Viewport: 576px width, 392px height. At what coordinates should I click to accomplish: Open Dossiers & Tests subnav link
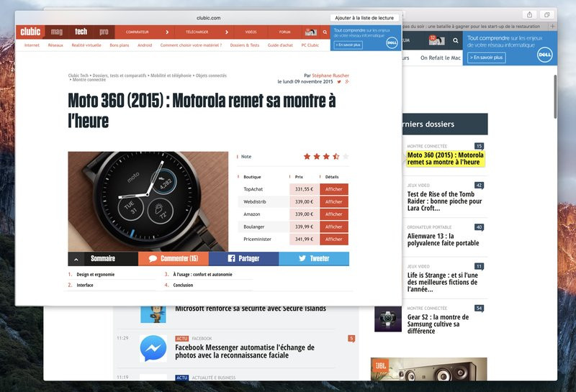[x=245, y=45]
